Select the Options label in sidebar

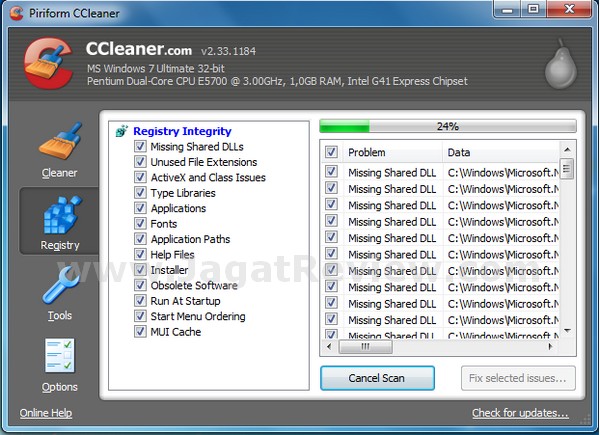pyautogui.click(x=60, y=387)
